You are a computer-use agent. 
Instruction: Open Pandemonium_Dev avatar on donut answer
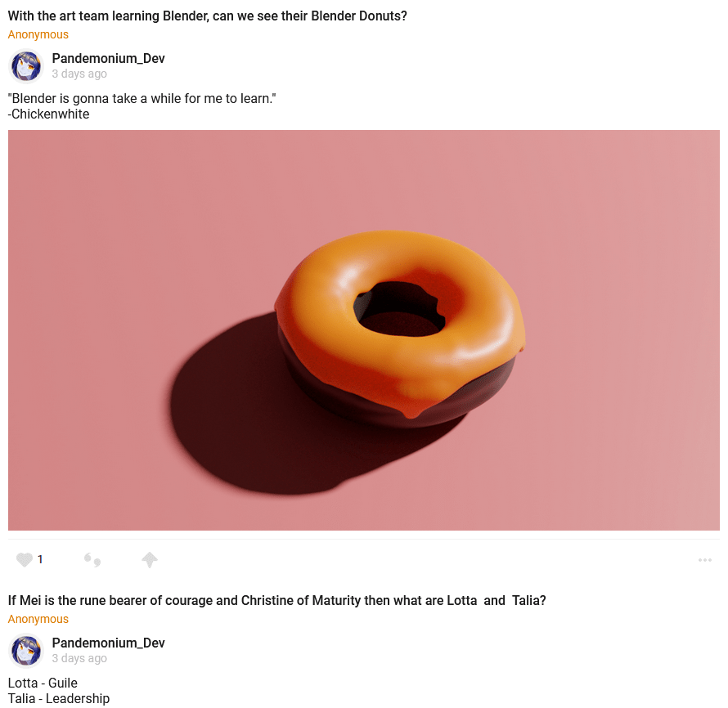(x=26, y=66)
